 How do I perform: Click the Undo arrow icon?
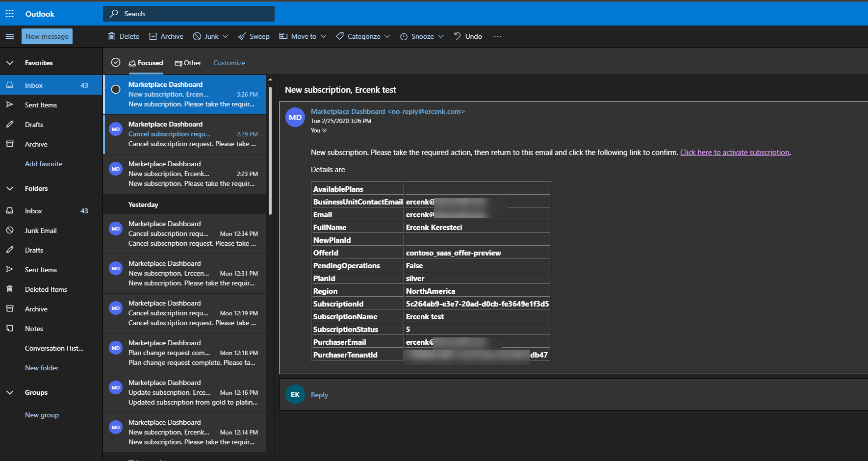click(x=457, y=36)
